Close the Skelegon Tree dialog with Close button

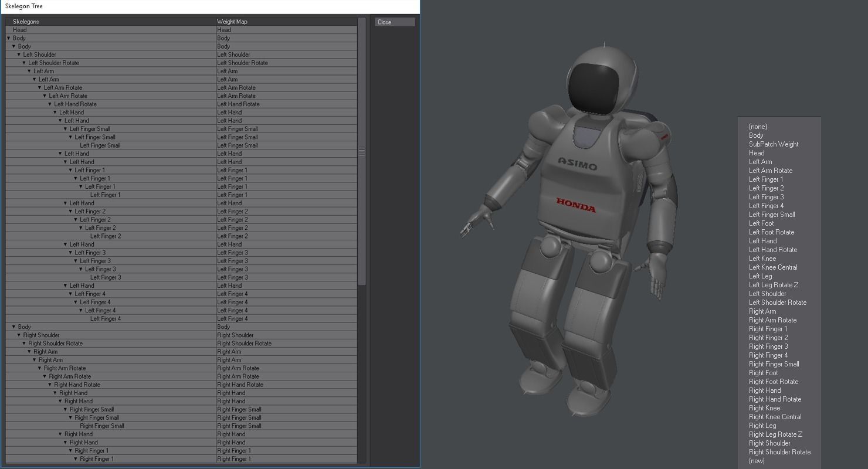[x=395, y=22]
